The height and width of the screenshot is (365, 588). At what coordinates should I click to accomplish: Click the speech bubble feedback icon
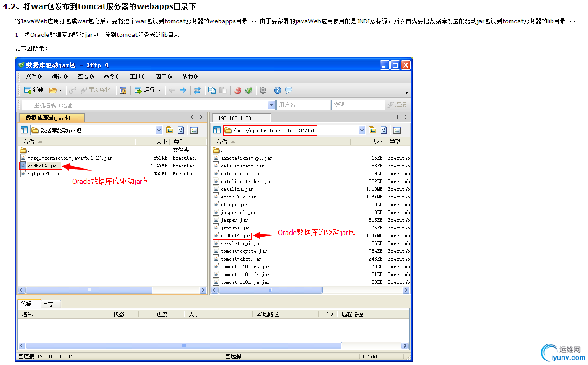[289, 90]
